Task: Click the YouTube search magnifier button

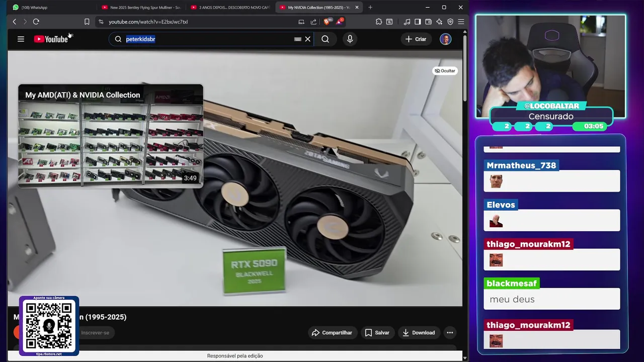Action: point(325,39)
